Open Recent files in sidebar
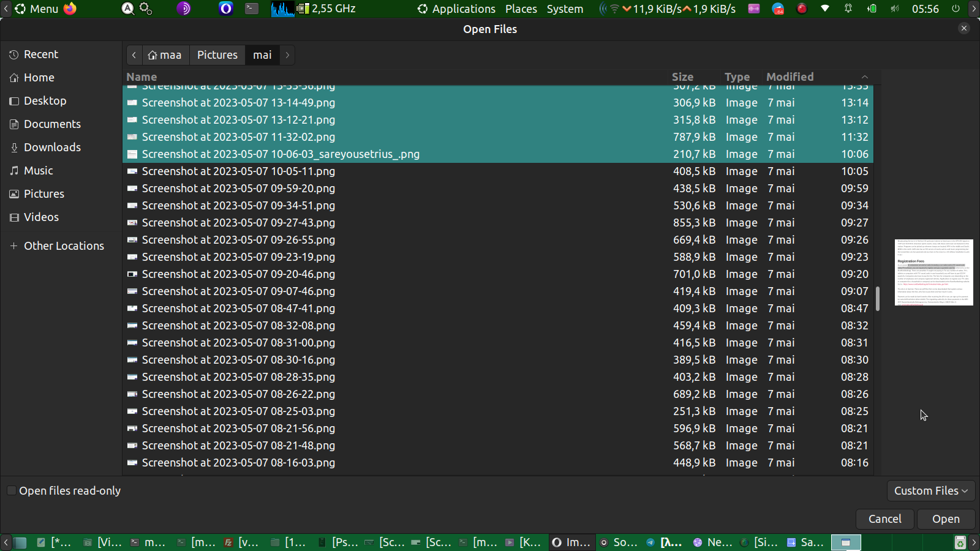 coord(40,54)
